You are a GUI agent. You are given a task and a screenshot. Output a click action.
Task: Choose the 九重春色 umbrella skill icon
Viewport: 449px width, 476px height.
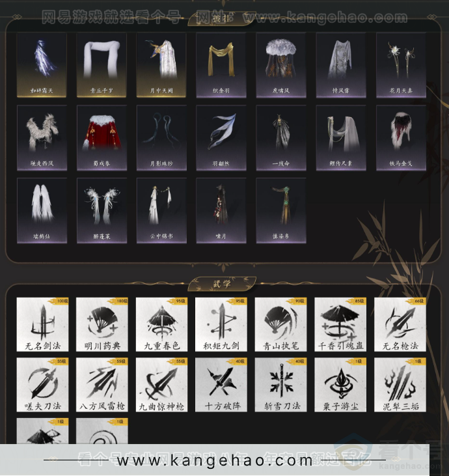click(x=161, y=324)
